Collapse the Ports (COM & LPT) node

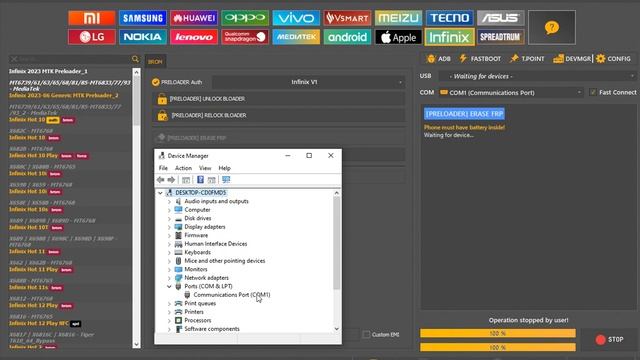(x=169, y=286)
